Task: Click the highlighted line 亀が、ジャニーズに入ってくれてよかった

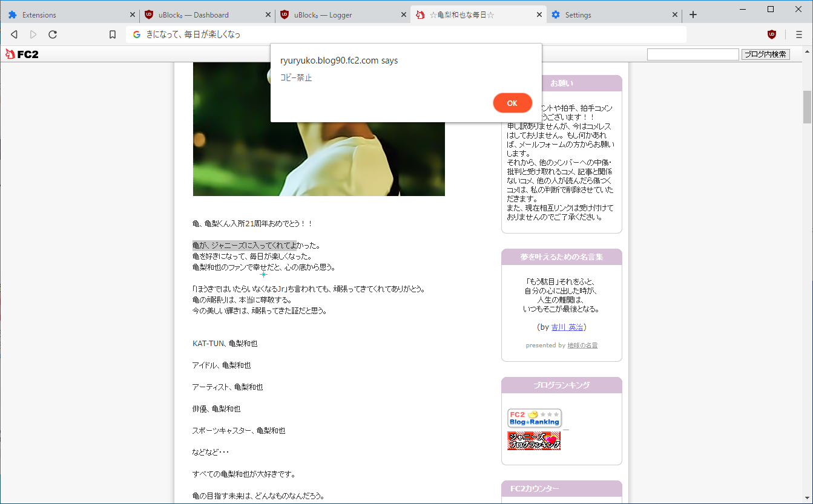Action: [256, 246]
